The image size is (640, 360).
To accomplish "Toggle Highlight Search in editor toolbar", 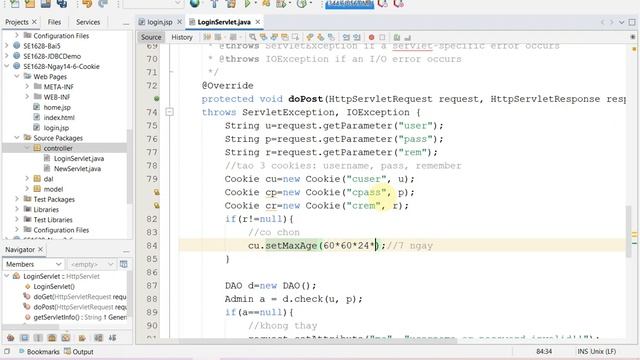I will [x=284, y=37].
